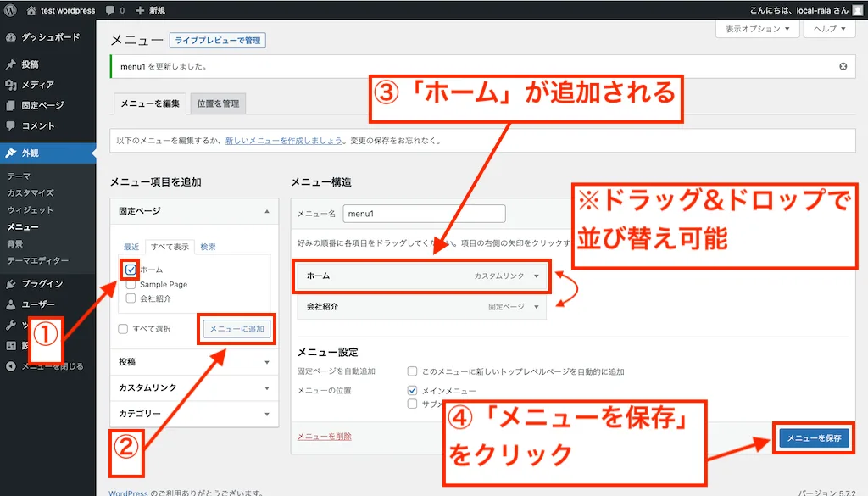This screenshot has height=496, width=868.
Task: Open the WordPress logo menu
Action: tap(10, 10)
